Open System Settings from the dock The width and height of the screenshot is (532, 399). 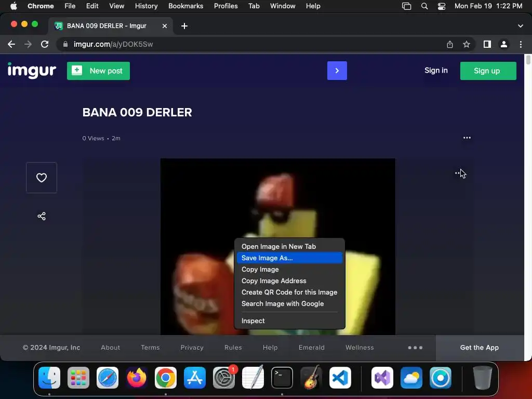pyautogui.click(x=224, y=377)
